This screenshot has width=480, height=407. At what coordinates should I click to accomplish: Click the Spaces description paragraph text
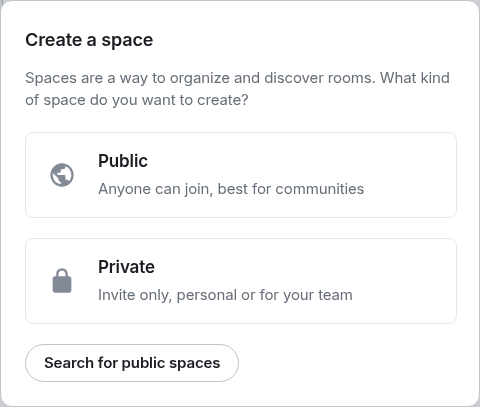click(x=237, y=89)
